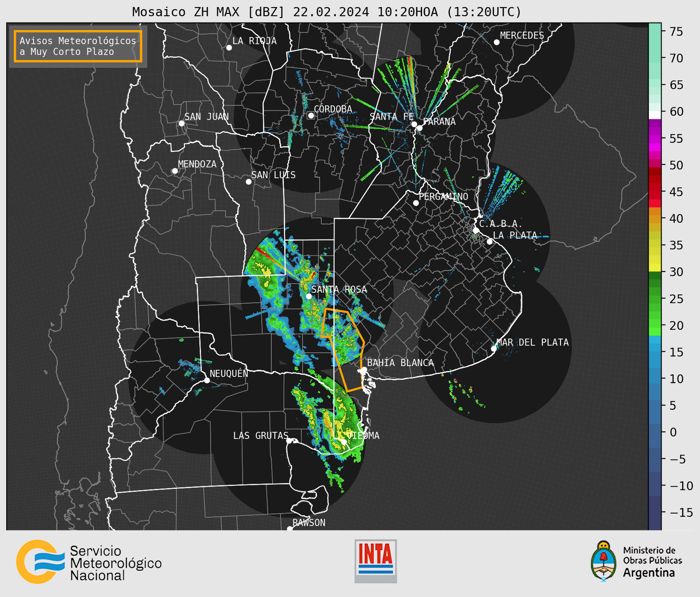
Task: Click the Servicio Meteorológico Nacional logo
Action: 89,562
